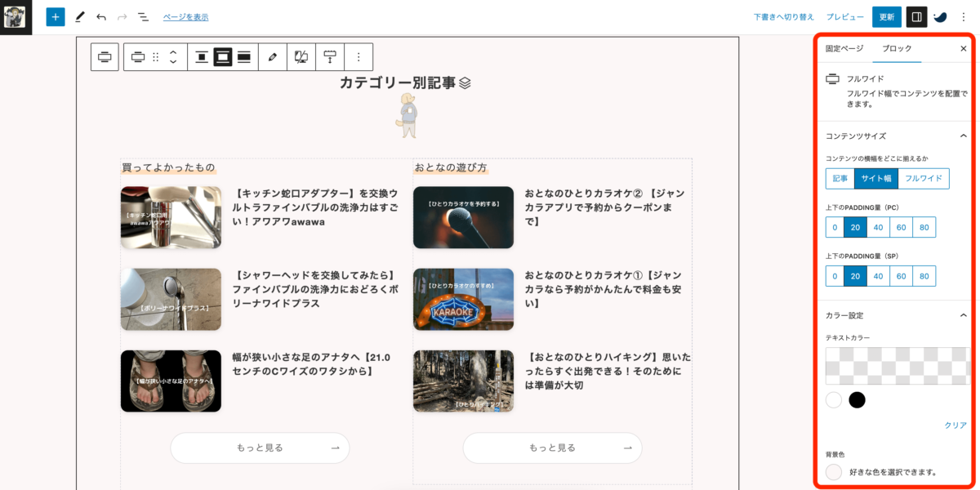Screen dimensions: 980x490
Task: Set PC padding to 40
Action: [878, 227]
